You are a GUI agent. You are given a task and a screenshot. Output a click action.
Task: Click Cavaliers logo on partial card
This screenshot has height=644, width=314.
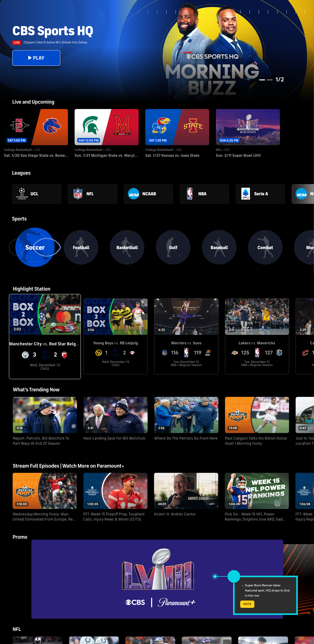point(305,352)
